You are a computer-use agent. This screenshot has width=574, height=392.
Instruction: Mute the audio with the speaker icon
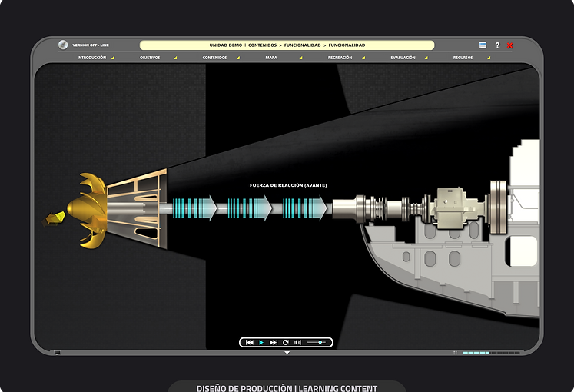(297, 342)
